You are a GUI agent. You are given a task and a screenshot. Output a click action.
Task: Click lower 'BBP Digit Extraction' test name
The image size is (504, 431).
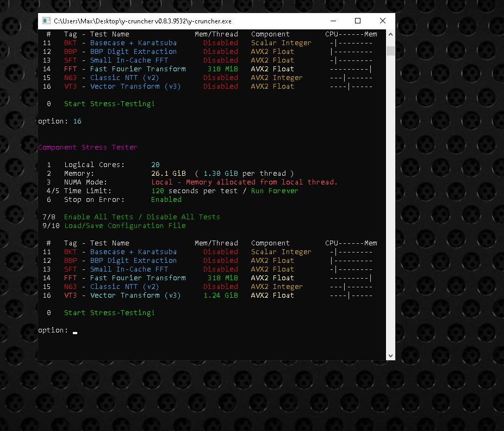[133, 261]
